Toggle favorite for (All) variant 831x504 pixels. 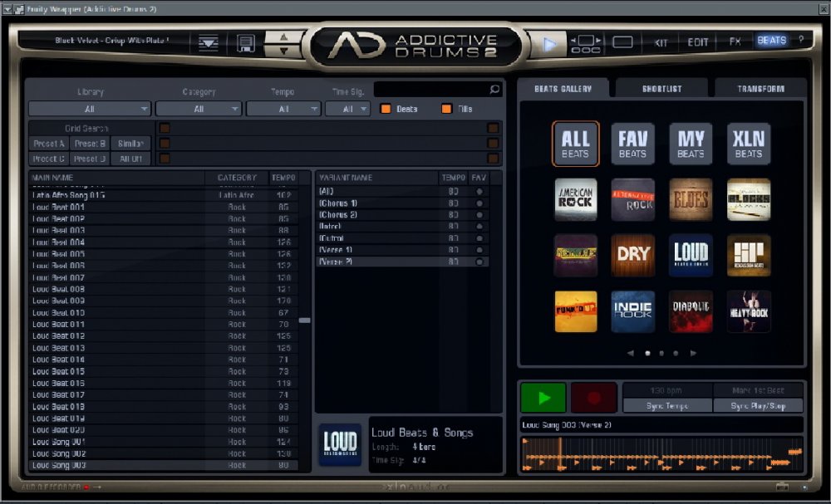[x=479, y=192]
